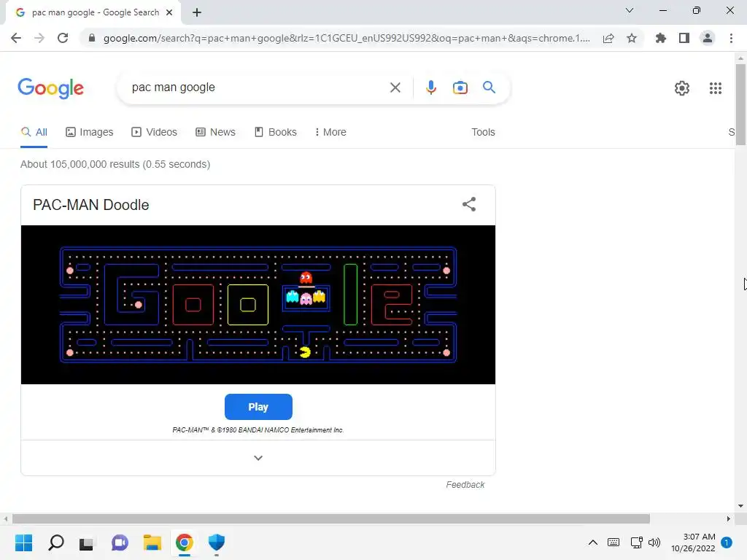747x560 pixels.
Task: Open Chat app on taskbar
Action: click(x=120, y=542)
